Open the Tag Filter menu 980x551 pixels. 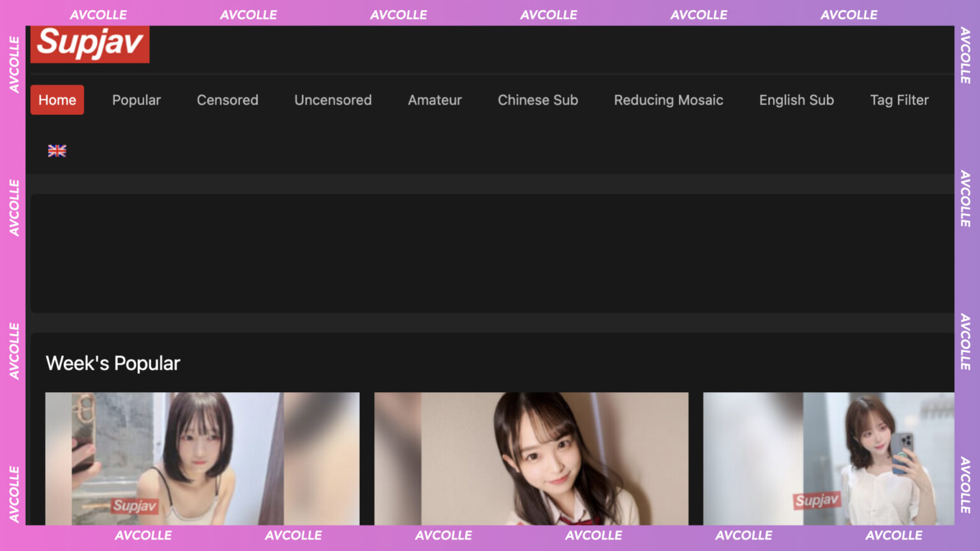point(899,100)
